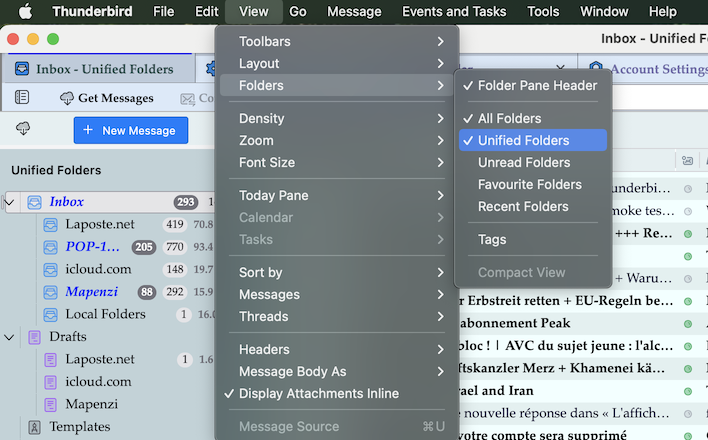
Task: Click the Unified Folders pane header
Action: [x=56, y=170]
